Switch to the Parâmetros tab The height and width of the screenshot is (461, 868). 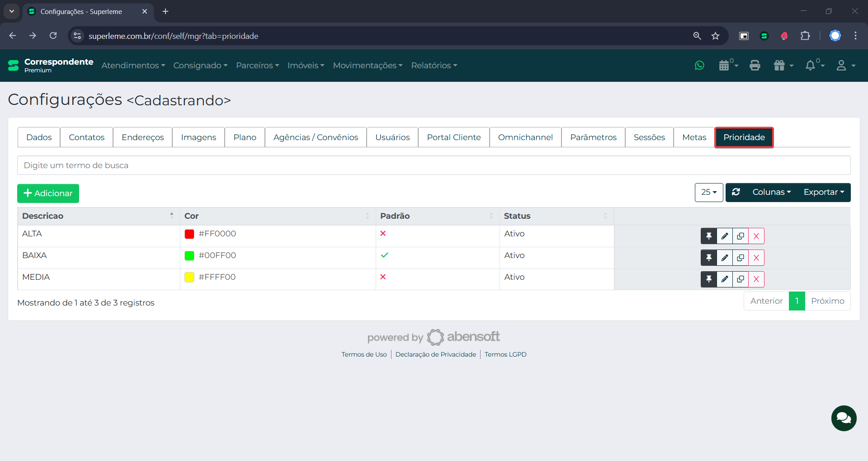(x=593, y=137)
